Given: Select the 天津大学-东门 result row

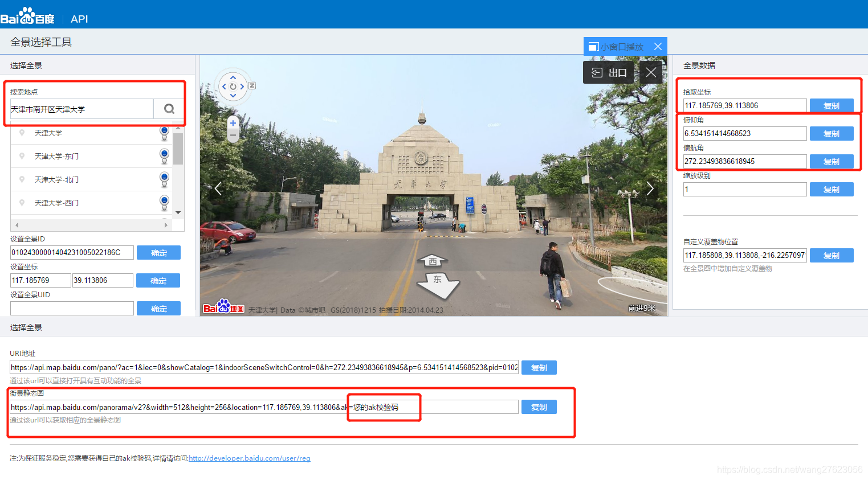Looking at the screenshot, I should pos(91,156).
